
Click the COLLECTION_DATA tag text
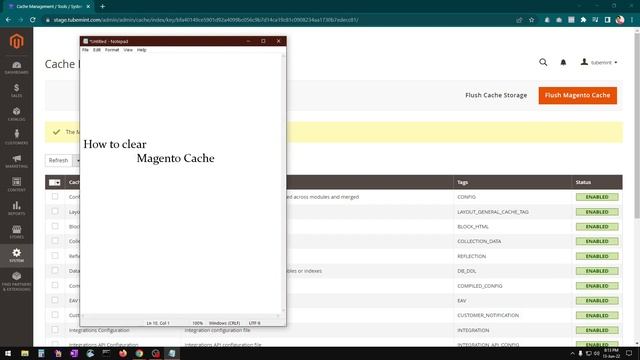tap(479, 241)
